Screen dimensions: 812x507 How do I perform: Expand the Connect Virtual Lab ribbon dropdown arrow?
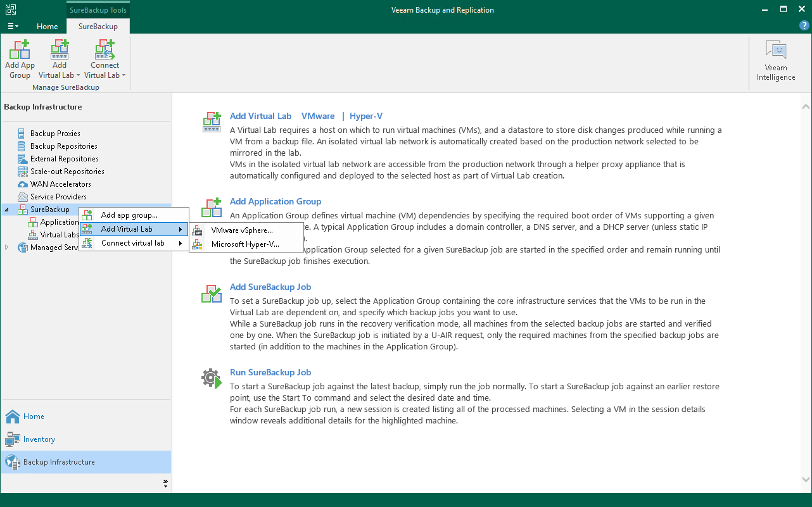124,75
